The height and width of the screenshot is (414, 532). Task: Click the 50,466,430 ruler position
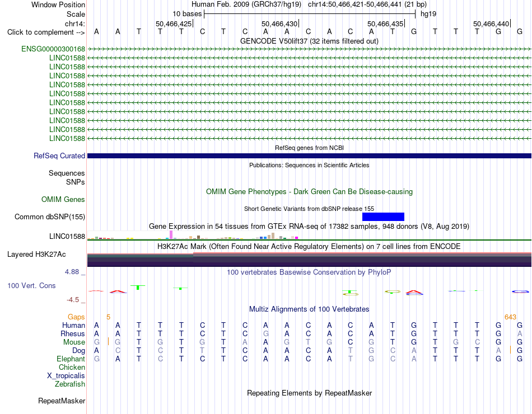coord(279,23)
